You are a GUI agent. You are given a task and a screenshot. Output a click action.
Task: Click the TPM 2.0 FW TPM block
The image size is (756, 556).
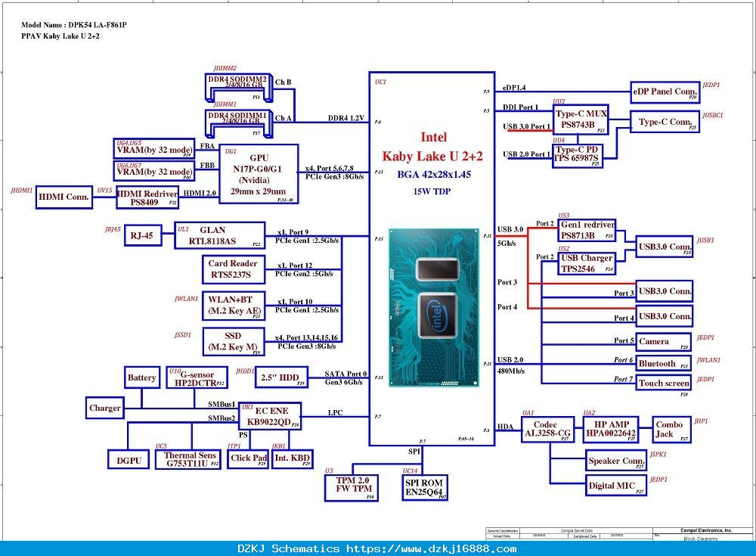[352, 488]
